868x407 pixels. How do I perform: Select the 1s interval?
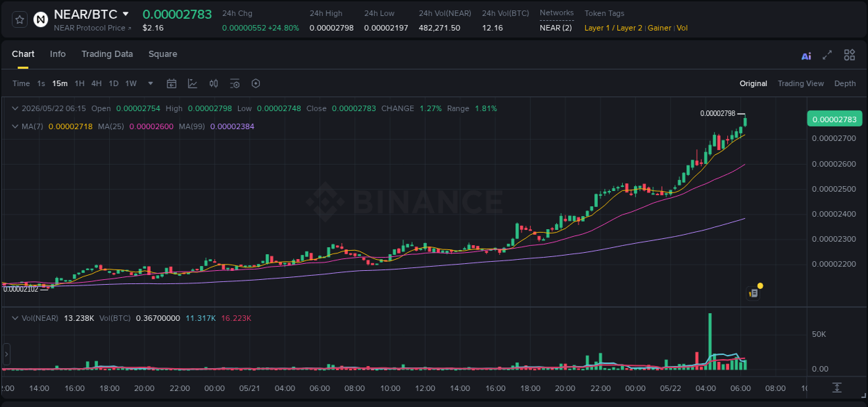[41, 83]
